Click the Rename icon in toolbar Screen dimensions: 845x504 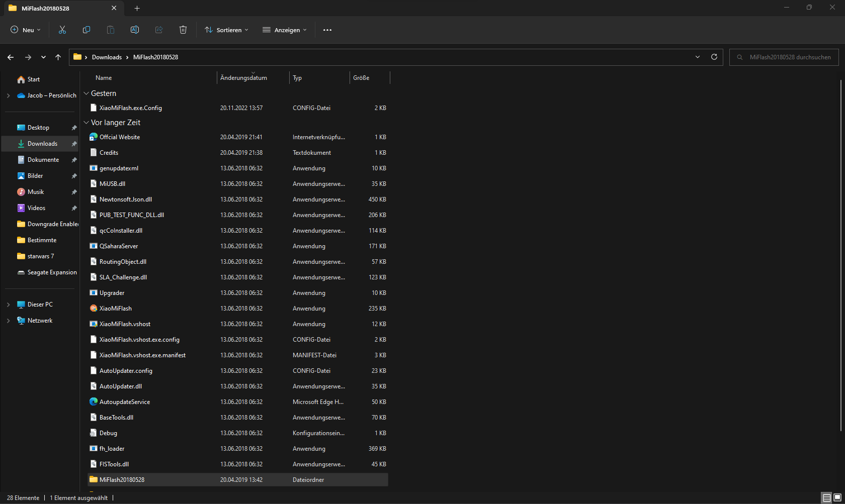(x=135, y=30)
